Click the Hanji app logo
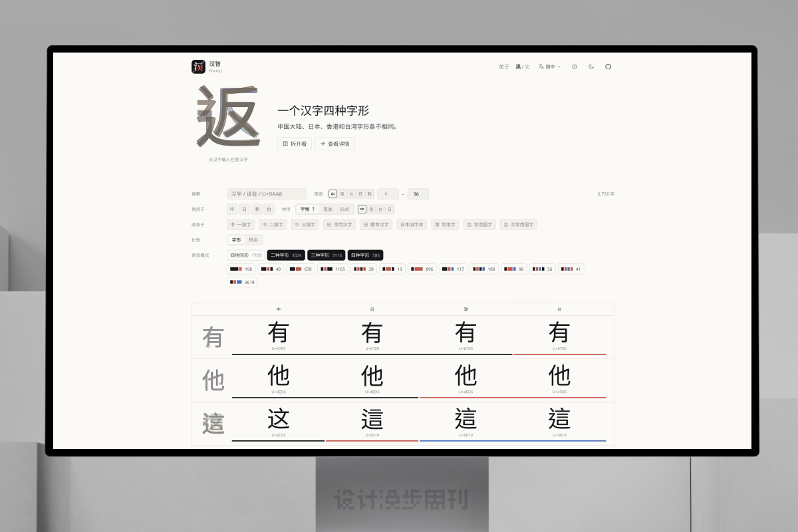This screenshot has width=798, height=532. 198,66
